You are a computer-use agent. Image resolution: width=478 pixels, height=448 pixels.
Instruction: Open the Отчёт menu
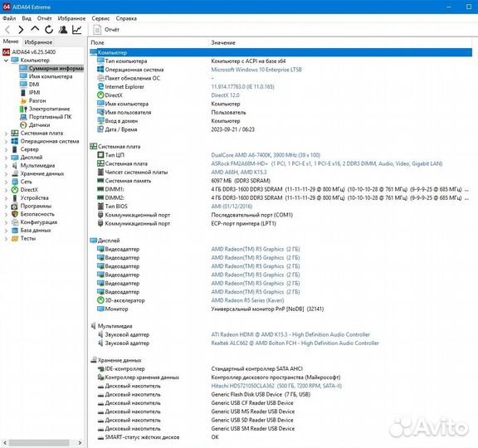44,18
